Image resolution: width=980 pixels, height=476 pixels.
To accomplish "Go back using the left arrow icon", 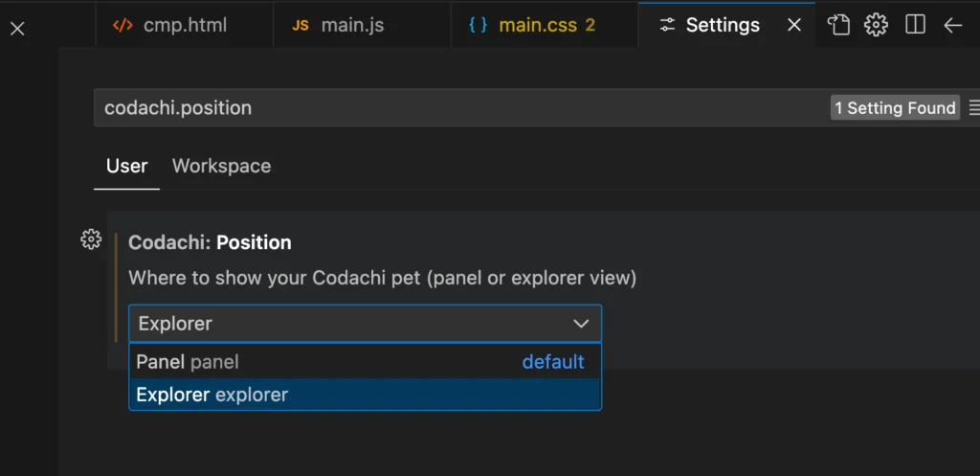I will coord(952,25).
